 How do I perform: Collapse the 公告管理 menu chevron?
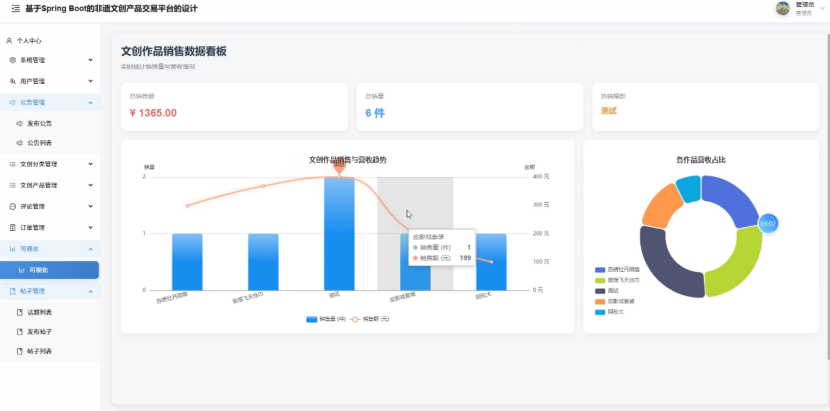[91, 102]
